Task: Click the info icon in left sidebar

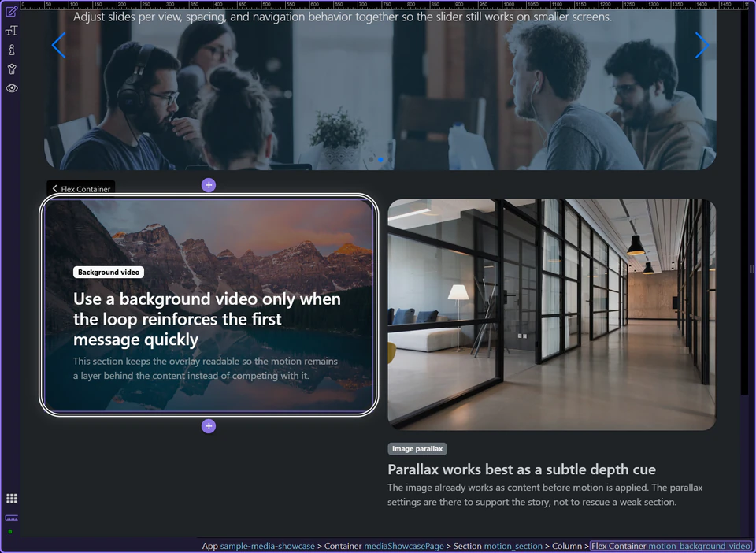Action: pyautogui.click(x=12, y=50)
